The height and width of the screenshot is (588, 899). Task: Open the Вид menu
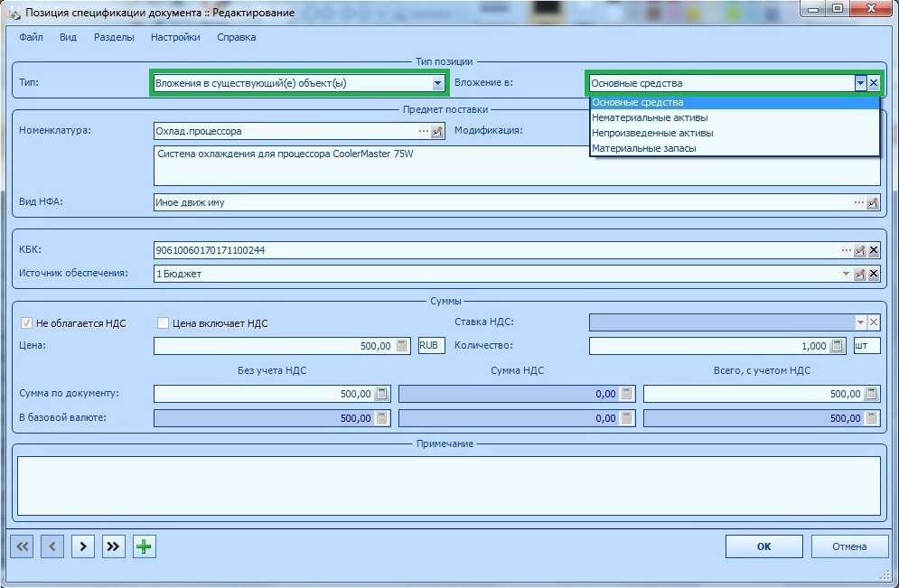(x=68, y=37)
